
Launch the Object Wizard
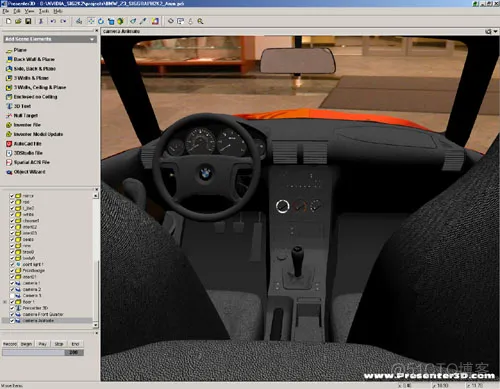[26, 172]
